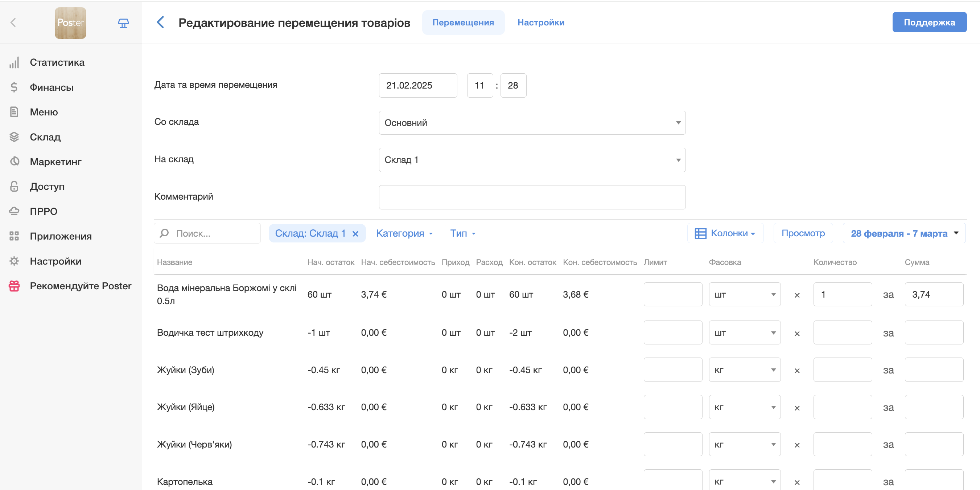Image resolution: width=980 pixels, height=490 pixels.
Task: Click the date field 21.02.2025
Action: [x=418, y=85]
